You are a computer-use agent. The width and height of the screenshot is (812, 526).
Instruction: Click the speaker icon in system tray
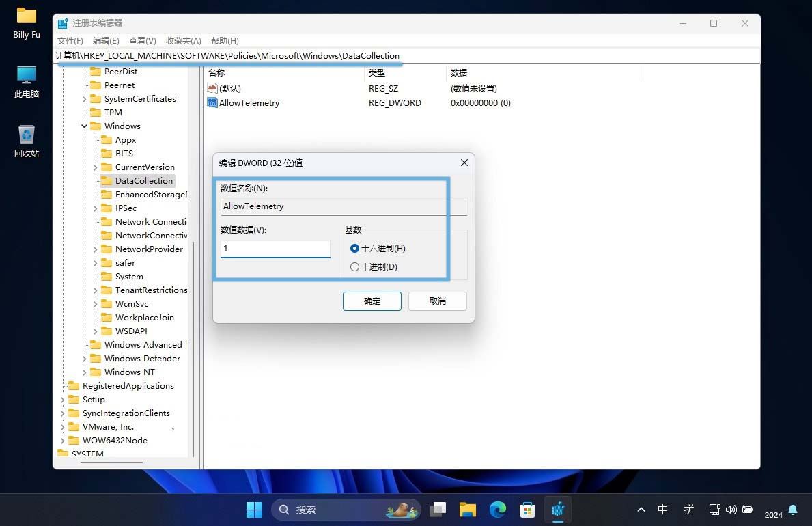click(x=731, y=510)
